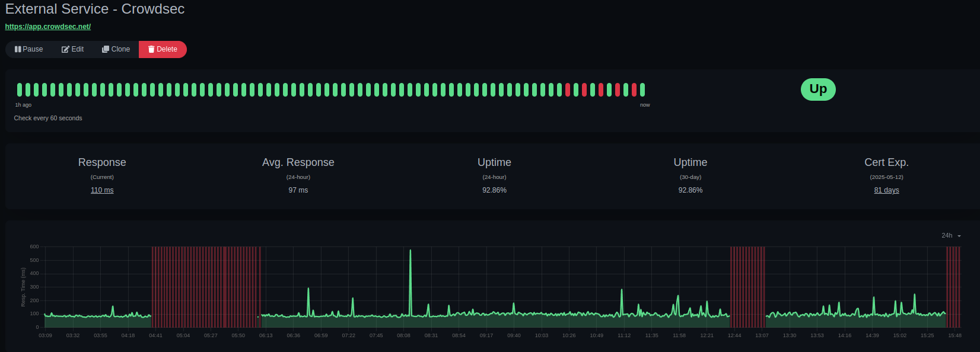Click the External Service - Crowdsec title
The image size is (980, 352).
click(95, 9)
